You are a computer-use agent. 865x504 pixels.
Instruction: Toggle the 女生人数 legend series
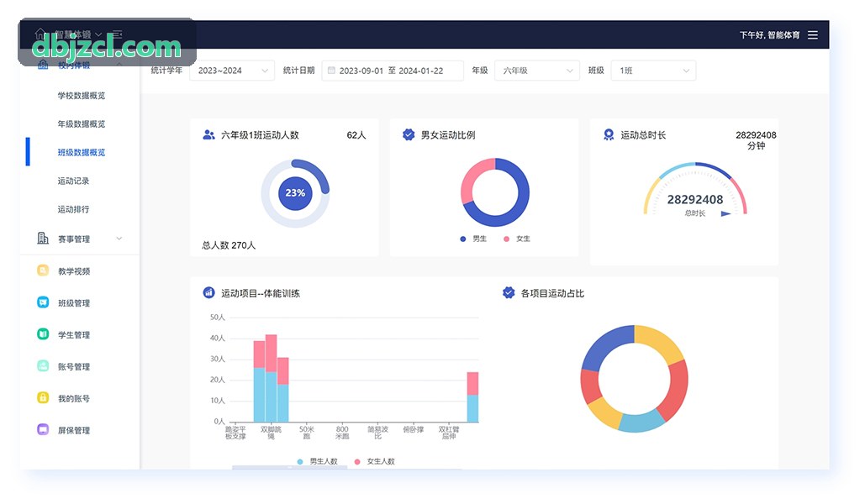(375, 461)
